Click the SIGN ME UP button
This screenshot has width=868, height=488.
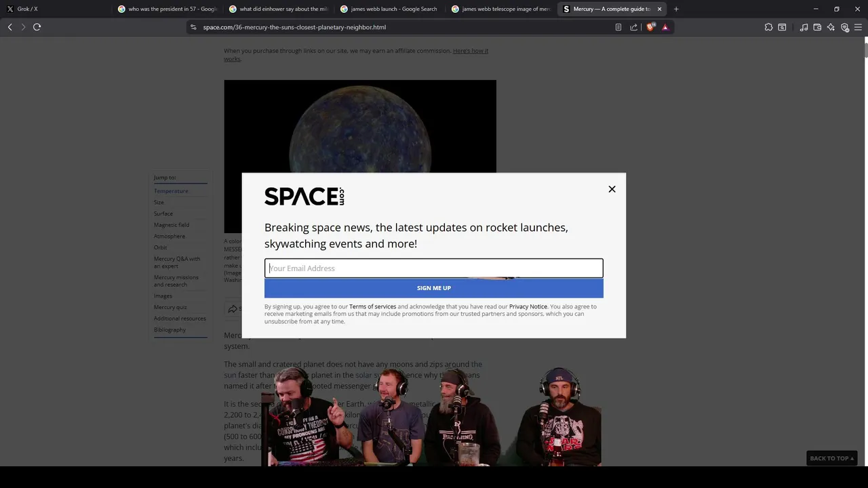tap(434, 288)
